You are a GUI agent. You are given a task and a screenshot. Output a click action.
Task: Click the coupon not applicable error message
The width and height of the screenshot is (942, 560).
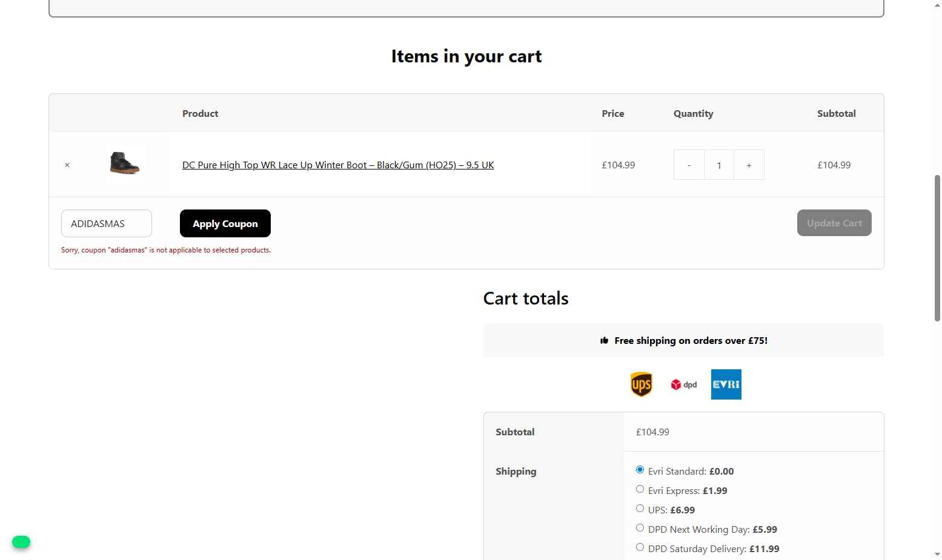pos(166,250)
